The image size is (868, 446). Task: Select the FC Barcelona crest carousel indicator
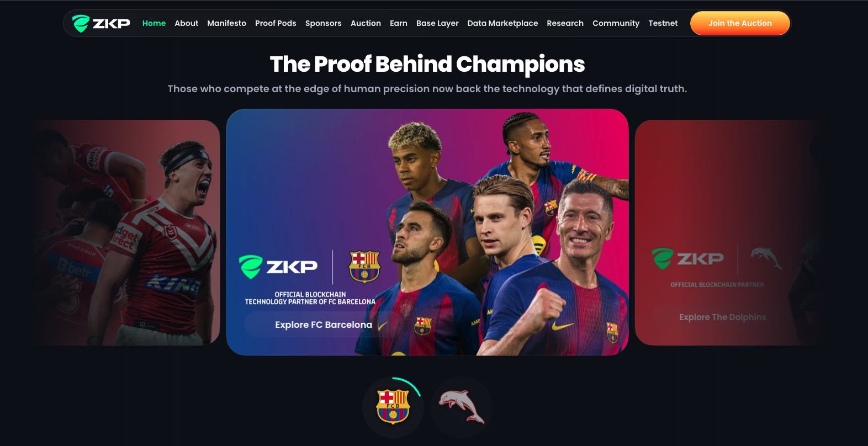[393, 407]
